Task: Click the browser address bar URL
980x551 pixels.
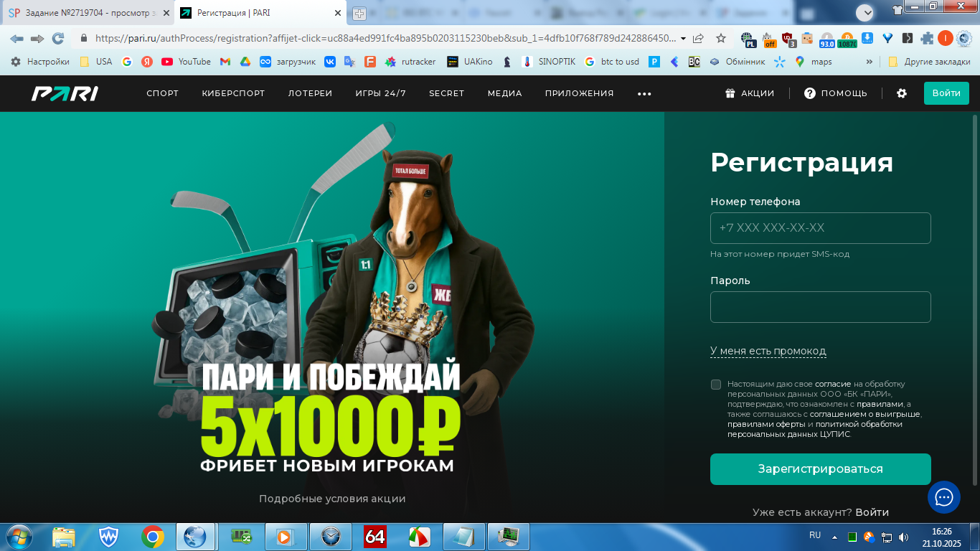Action: point(385,39)
